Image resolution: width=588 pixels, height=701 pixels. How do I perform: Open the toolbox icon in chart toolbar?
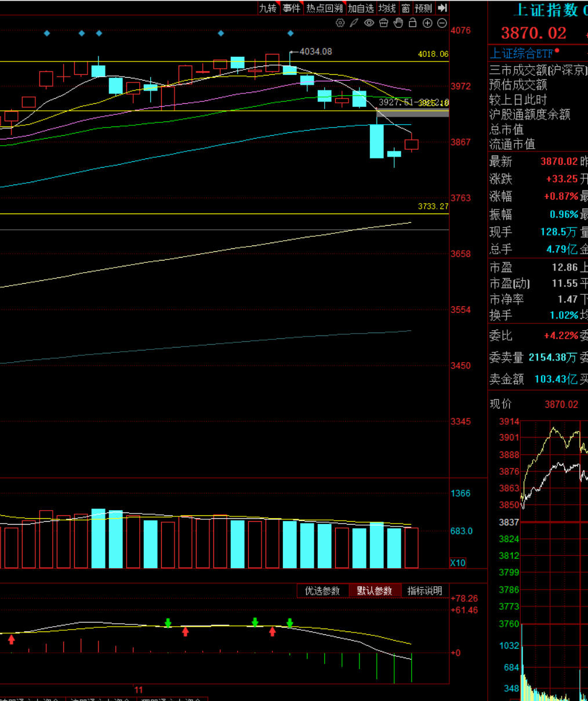pyautogui.click(x=383, y=23)
